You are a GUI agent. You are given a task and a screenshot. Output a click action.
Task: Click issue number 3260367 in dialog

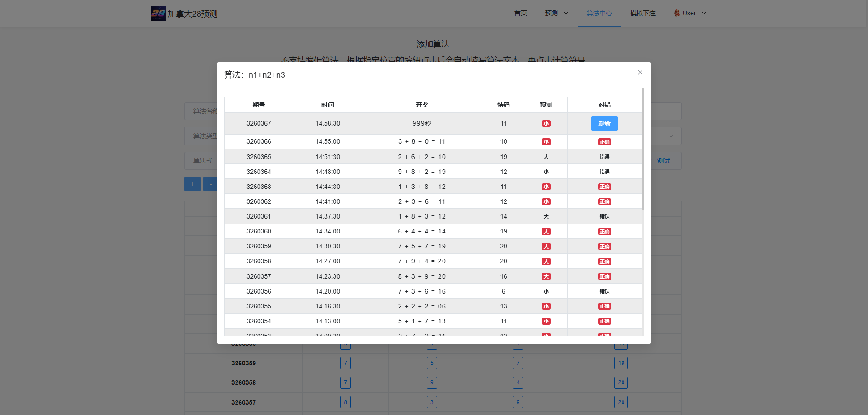259,123
